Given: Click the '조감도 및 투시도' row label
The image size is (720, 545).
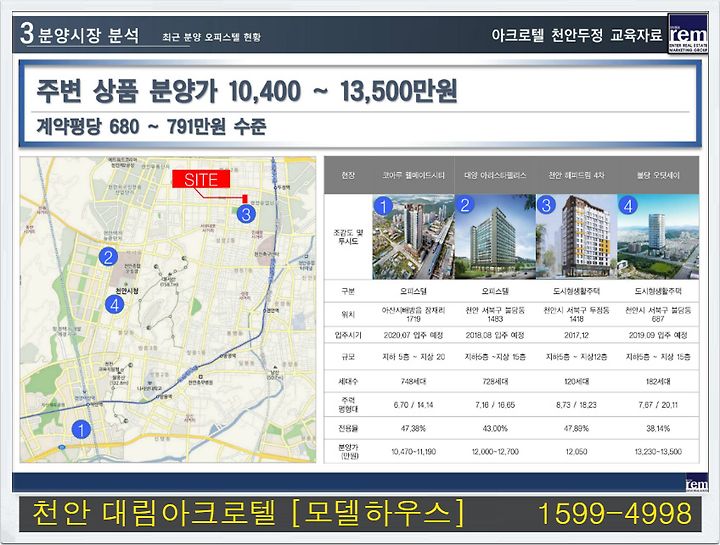Looking at the screenshot, I should tap(348, 236).
